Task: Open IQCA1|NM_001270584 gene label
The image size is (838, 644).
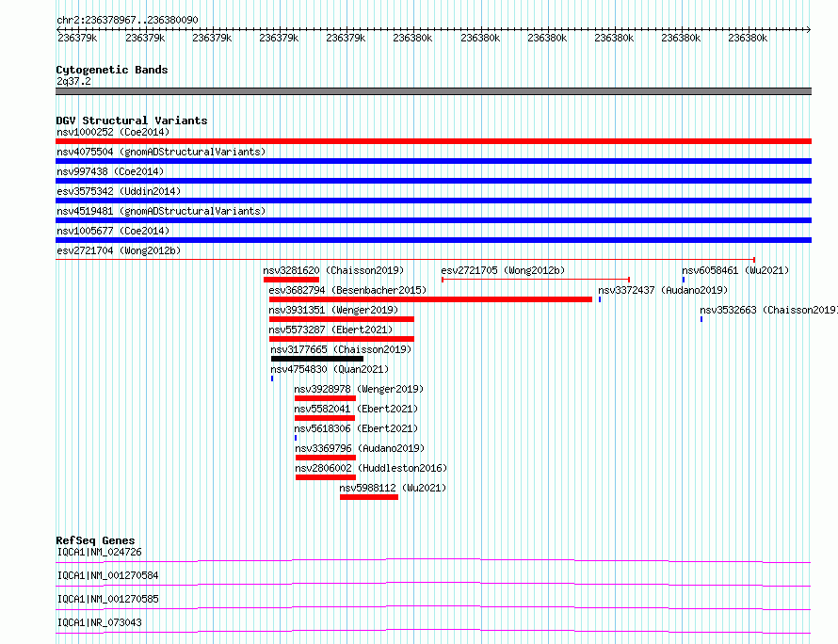Action: [108, 575]
